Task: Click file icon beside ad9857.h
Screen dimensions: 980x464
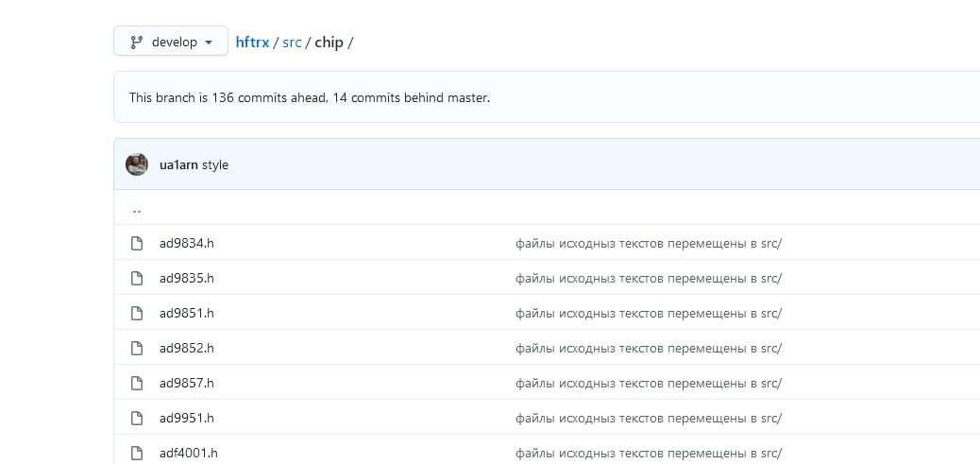Action: [136, 384]
